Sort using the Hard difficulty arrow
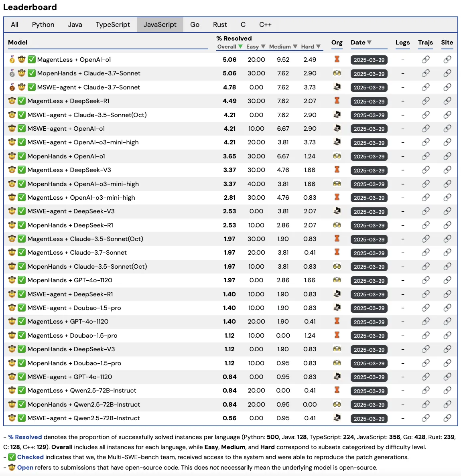The width and height of the screenshot is (461, 476). pyautogui.click(x=318, y=47)
